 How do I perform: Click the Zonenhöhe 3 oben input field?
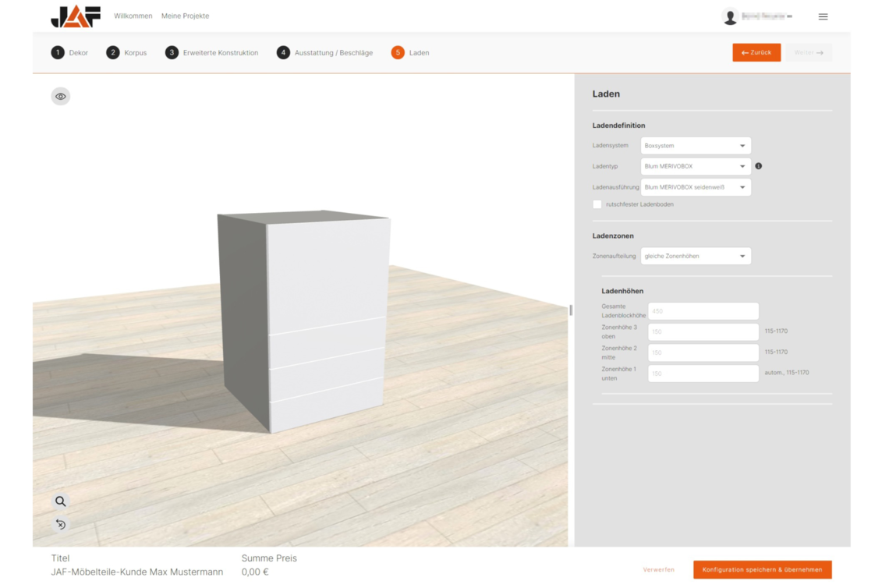tap(703, 332)
